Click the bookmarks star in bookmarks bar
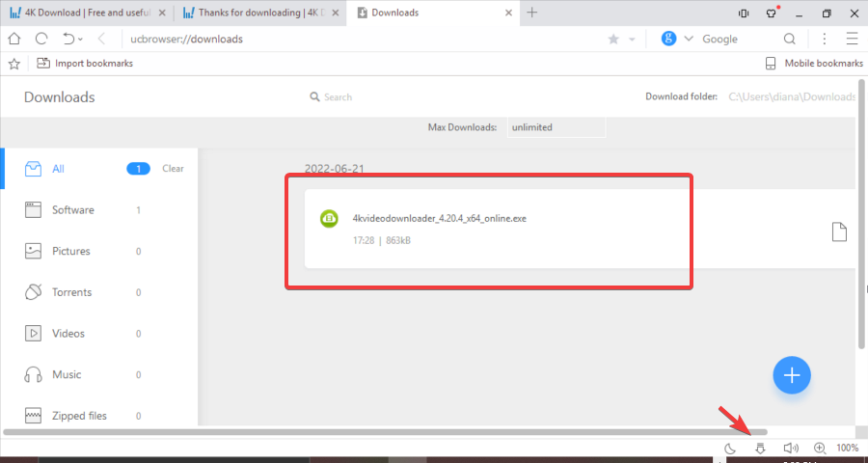Viewport: 868px width, 463px height. pyautogui.click(x=14, y=64)
